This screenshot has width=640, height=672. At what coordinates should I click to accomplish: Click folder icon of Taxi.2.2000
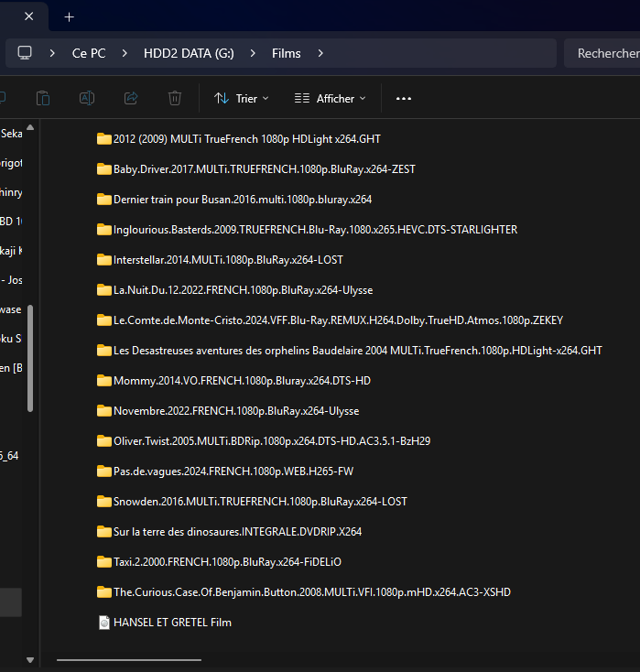[103, 562]
